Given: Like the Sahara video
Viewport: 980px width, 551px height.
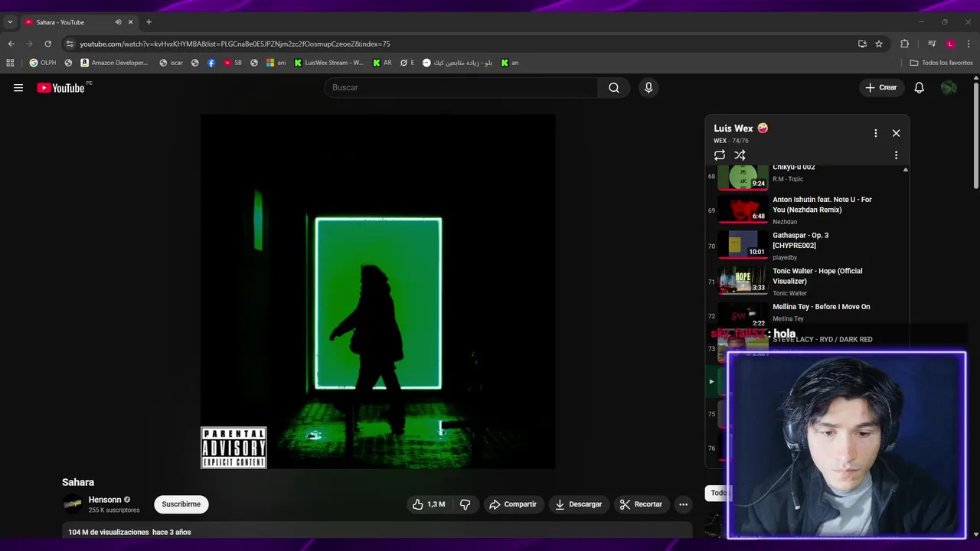Looking at the screenshot, I should (428, 504).
